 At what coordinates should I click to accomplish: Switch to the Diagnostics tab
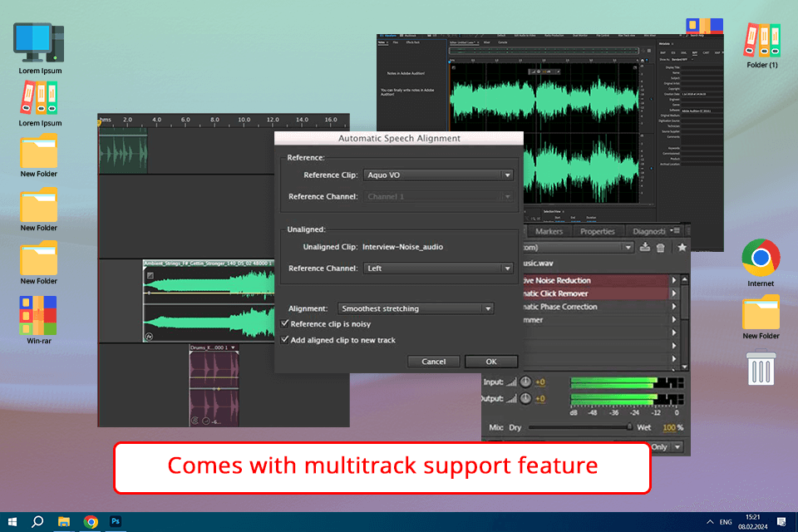tap(648, 231)
